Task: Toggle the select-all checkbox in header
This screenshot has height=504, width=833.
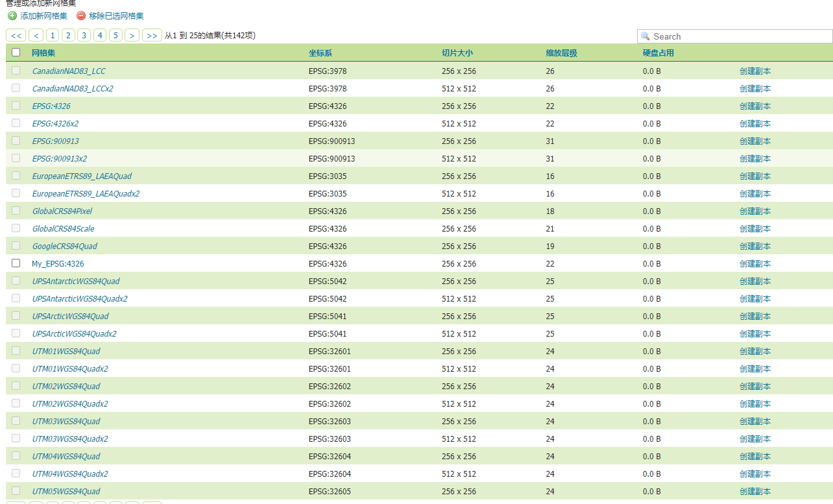Action: [x=16, y=53]
